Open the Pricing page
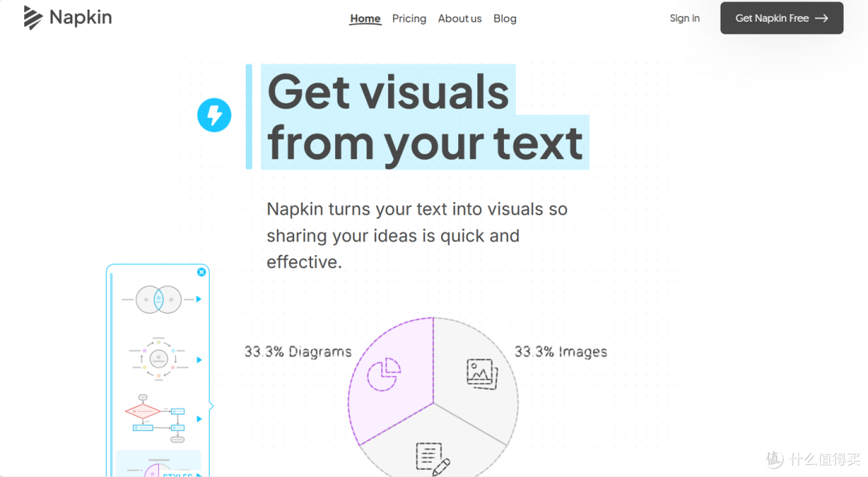Image resolution: width=868 pixels, height=477 pixels. tap(409, 19)
